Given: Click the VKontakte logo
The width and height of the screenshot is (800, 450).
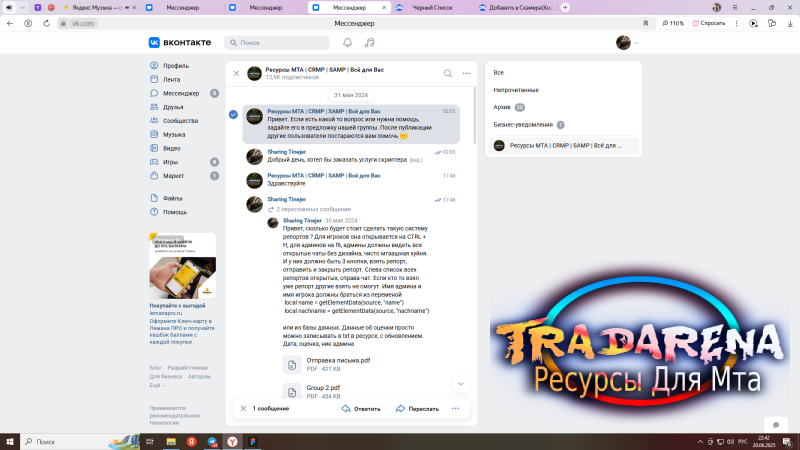Looking at the screenshot, I should coord(180,43).
